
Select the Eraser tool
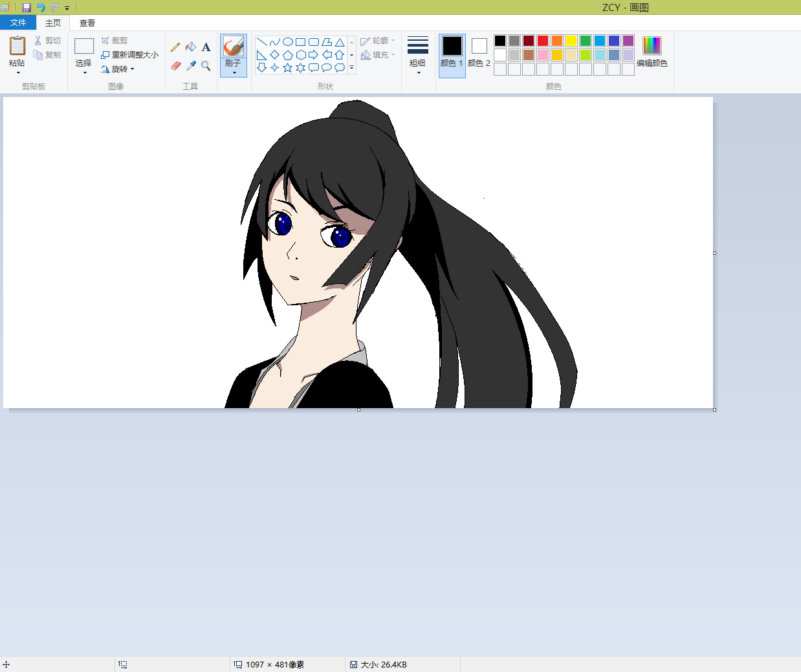176,66
